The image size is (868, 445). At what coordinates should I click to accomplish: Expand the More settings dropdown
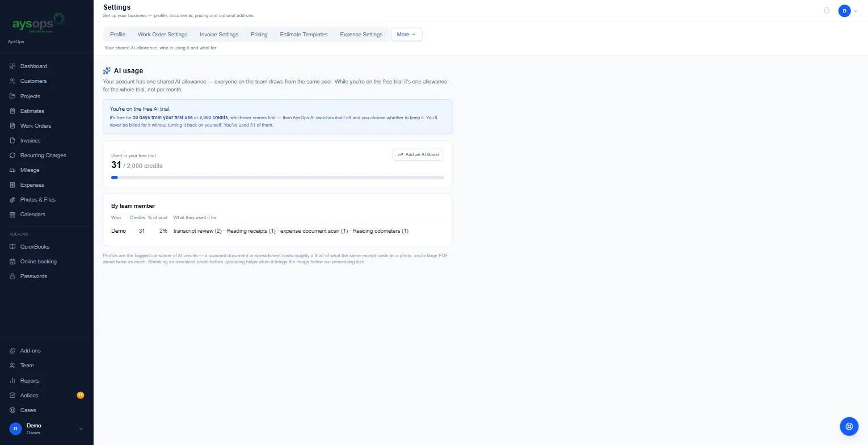pyautogui.click(x=406, y=35)
